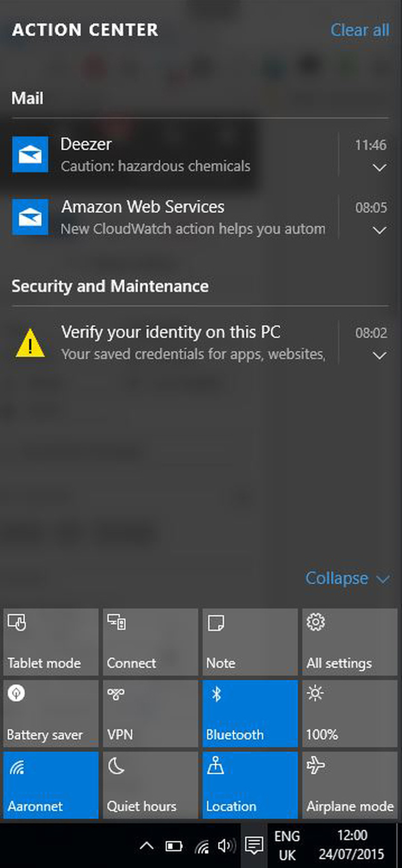Enable Airplane mode
Image resolution: width=402 pixels, height=868 pixels.
point(350,785)
